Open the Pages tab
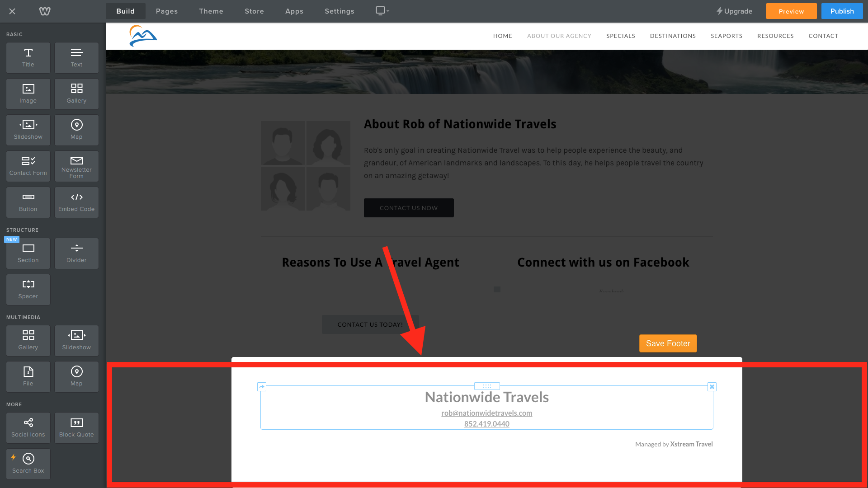The image size is (868, 488). click(x=167, y=11)
